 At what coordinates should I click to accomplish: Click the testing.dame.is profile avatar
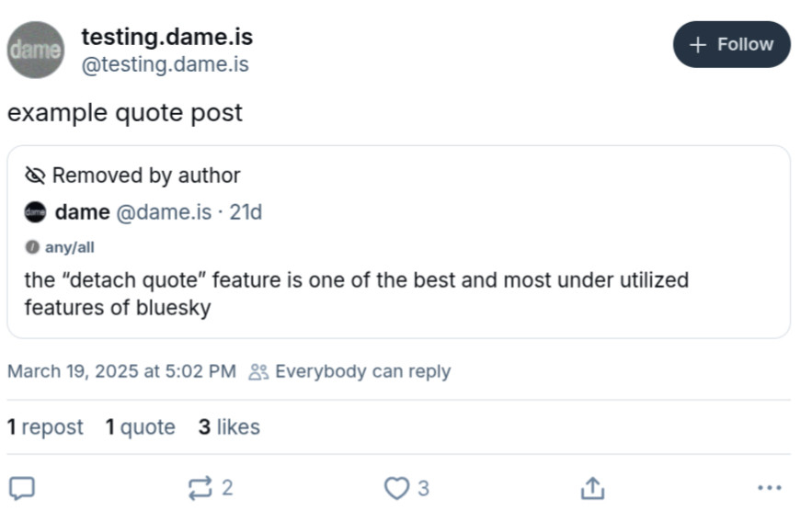[36, 50]
